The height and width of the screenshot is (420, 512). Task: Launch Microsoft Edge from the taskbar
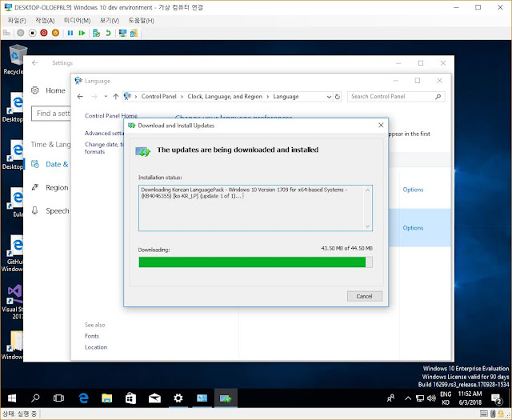[x=83, y=398]
